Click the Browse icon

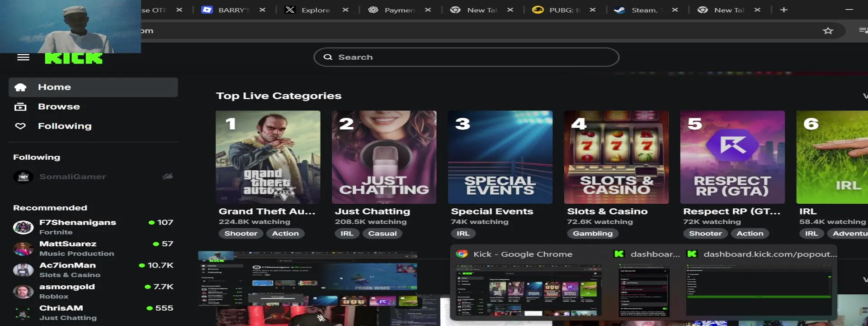tap(20, 107)
